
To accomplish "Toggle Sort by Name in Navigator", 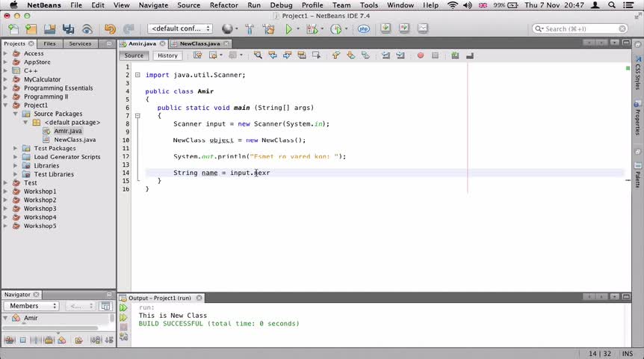I will [x=96, y=340].
